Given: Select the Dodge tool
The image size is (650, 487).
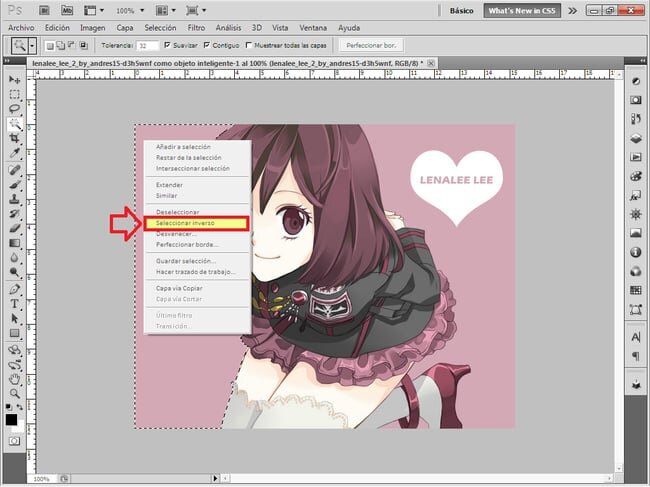Looking at the screenshot, I should pos(15,272).
